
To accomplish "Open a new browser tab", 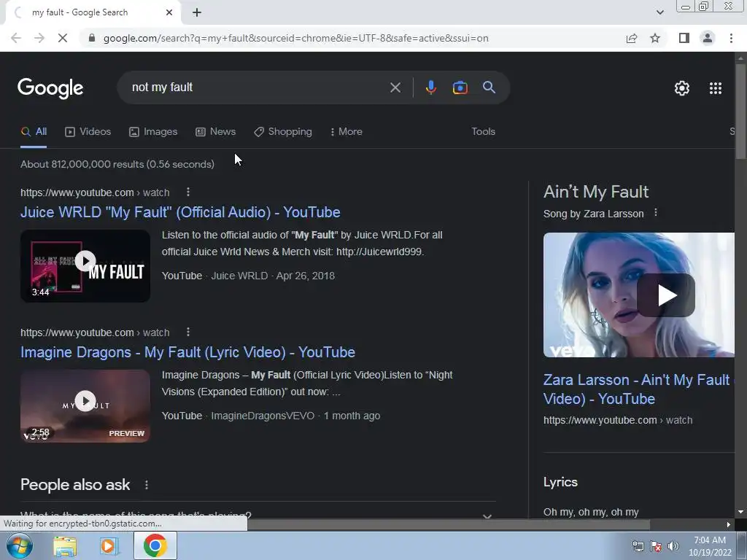I will click(x=197, y=12).
